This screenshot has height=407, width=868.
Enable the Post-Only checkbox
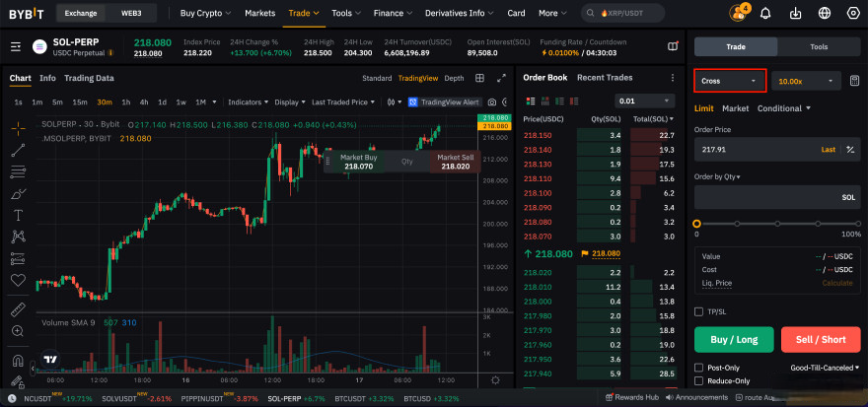(x=698, y=368)
